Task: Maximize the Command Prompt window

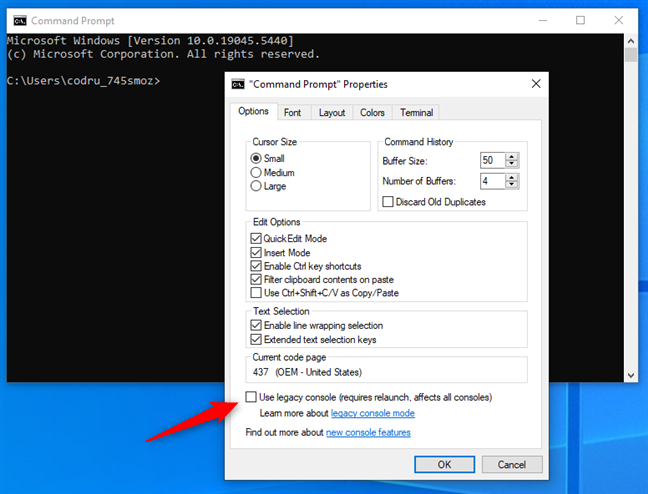Action: click(x=580, y=20)
